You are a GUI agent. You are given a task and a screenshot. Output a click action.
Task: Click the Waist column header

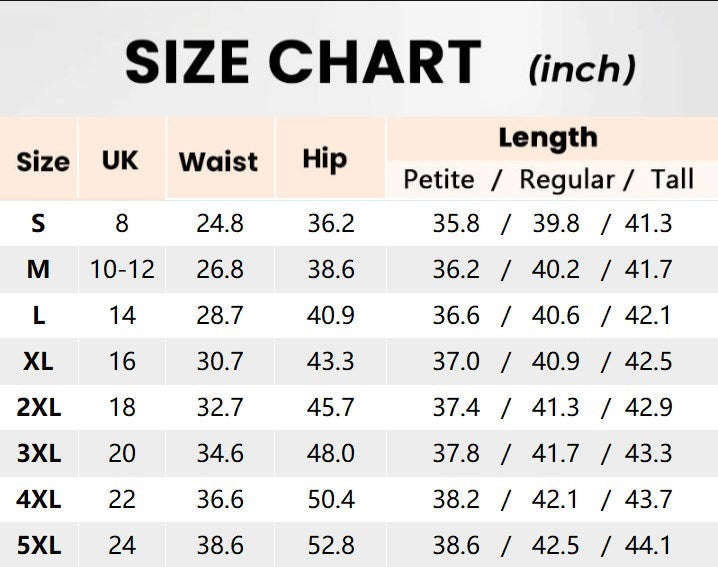218,160
